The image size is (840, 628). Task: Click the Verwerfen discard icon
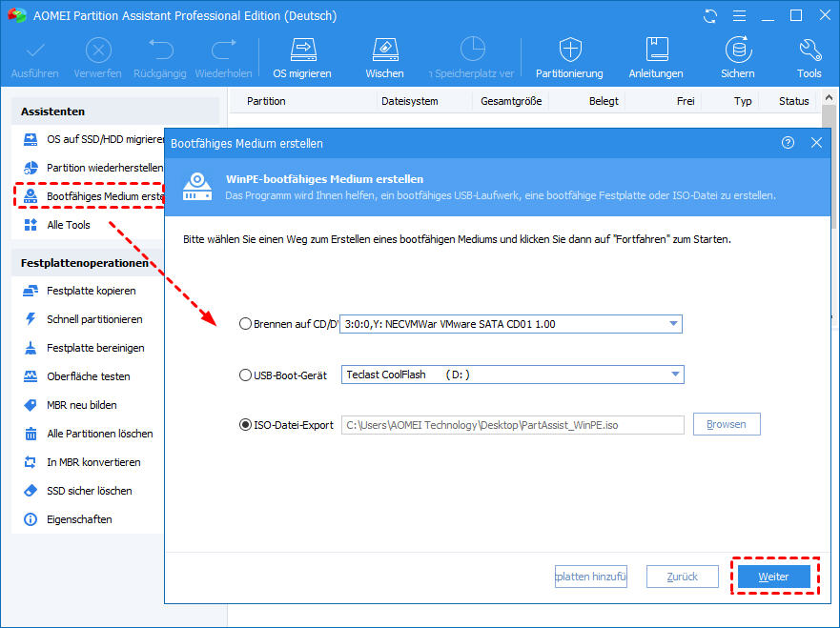[98, 51]
